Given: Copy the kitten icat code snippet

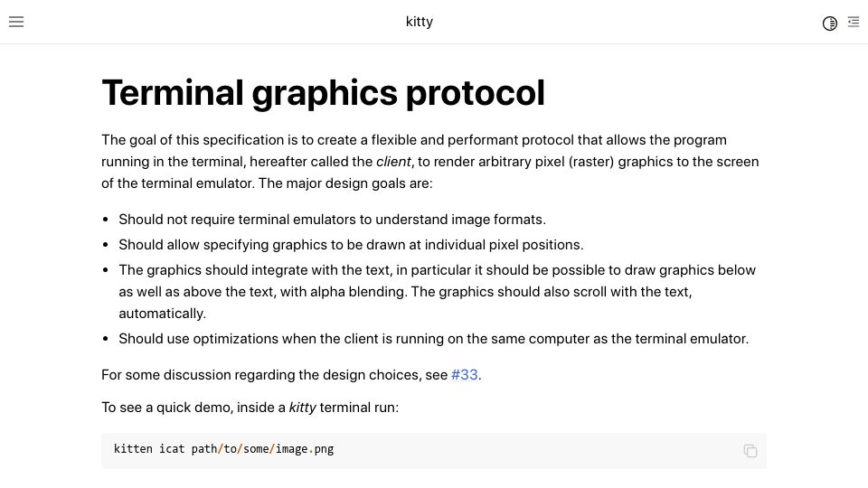Looking at the screenshot, I should 750,451.
